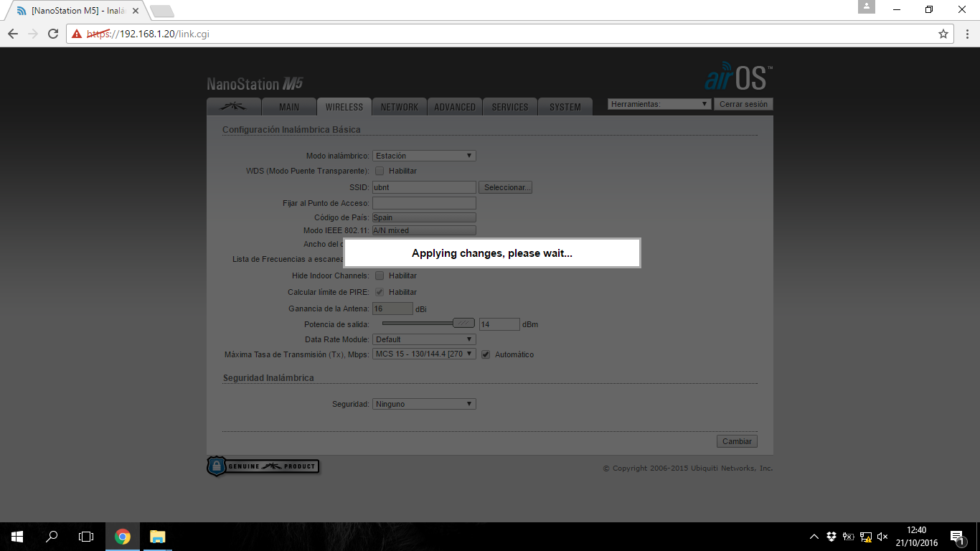The width and height of the screenshot is (980, 551).
Task: Open a new browser tab
Action: [162, 11]
